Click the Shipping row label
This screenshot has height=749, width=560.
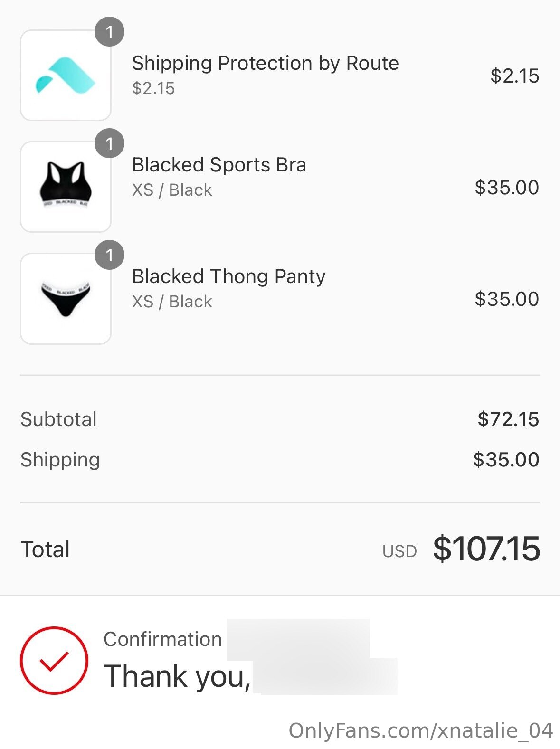60,460
